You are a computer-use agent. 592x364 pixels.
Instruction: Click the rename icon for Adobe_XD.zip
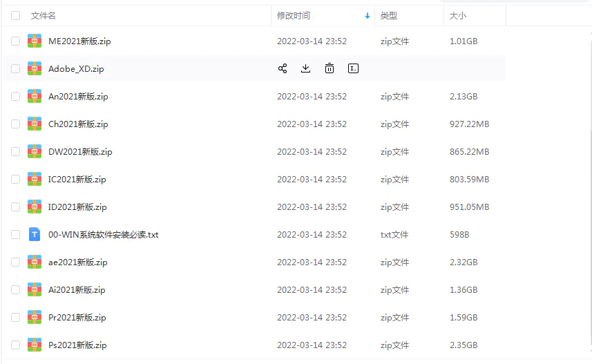[x=353, y=68]
